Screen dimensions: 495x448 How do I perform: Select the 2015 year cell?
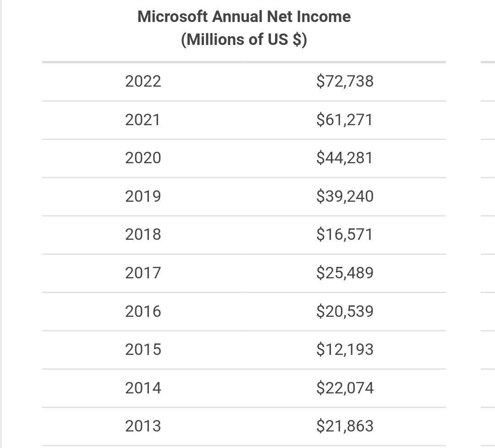143,349
